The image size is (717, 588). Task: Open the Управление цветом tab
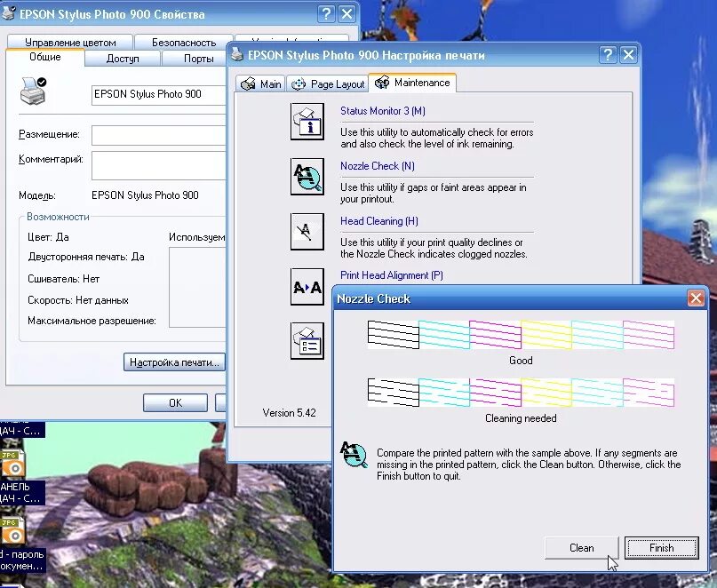click(70, 43)
